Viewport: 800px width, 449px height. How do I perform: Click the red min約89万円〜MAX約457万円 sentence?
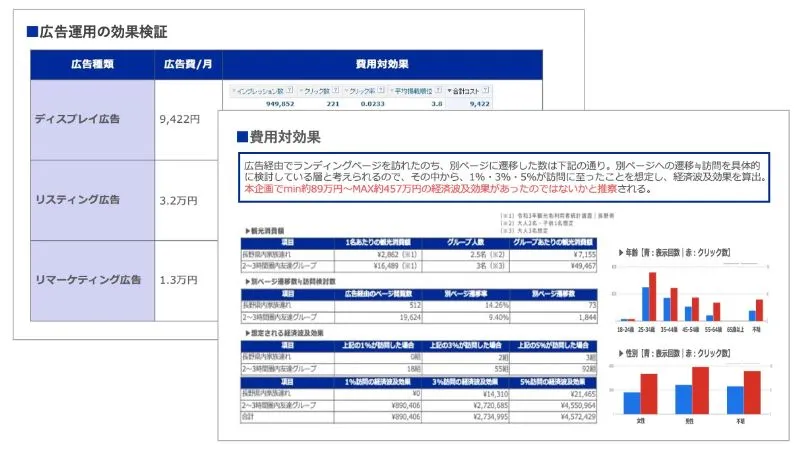coord(431,189)
